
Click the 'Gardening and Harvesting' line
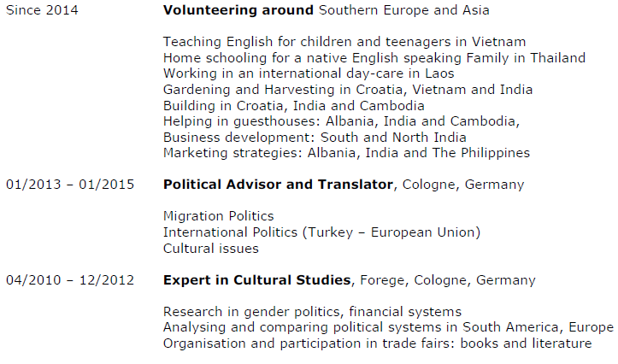click(347, 90)
